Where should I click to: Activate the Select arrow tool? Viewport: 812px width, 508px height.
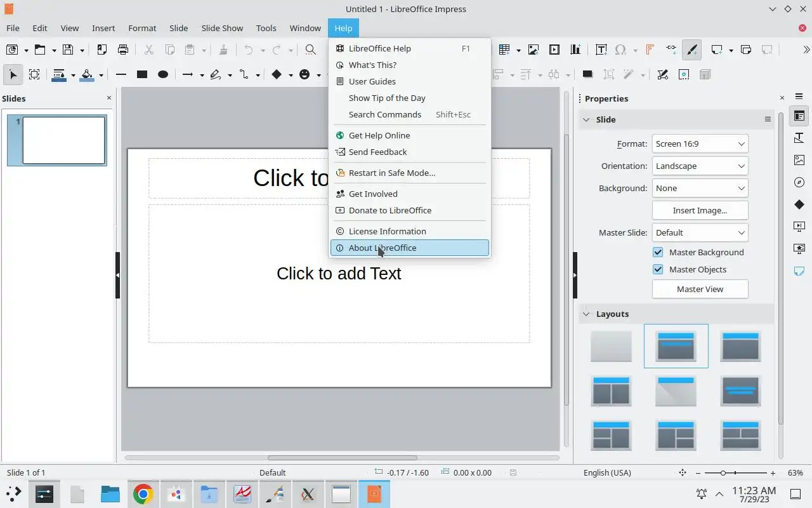pos(13,75)
